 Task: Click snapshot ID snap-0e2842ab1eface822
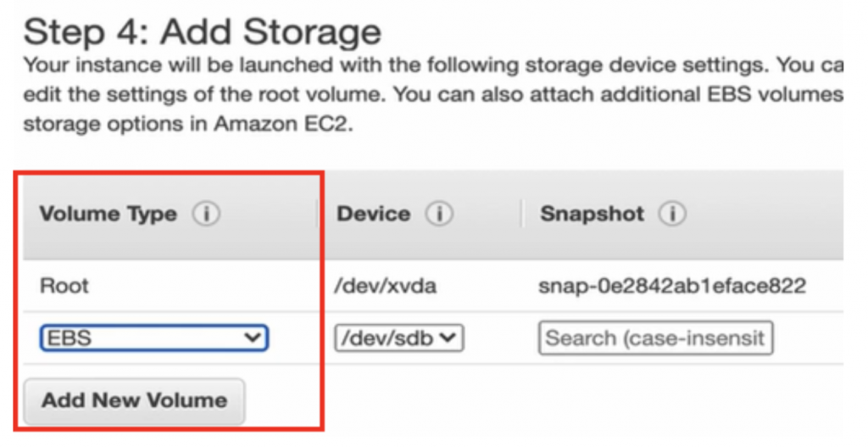pyautogui.click(x=673, y=286)
